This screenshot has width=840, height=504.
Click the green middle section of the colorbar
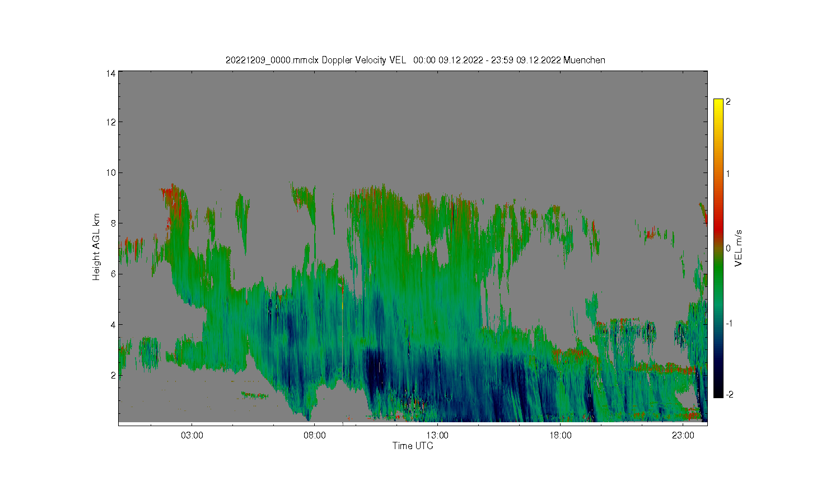[718, 269]
